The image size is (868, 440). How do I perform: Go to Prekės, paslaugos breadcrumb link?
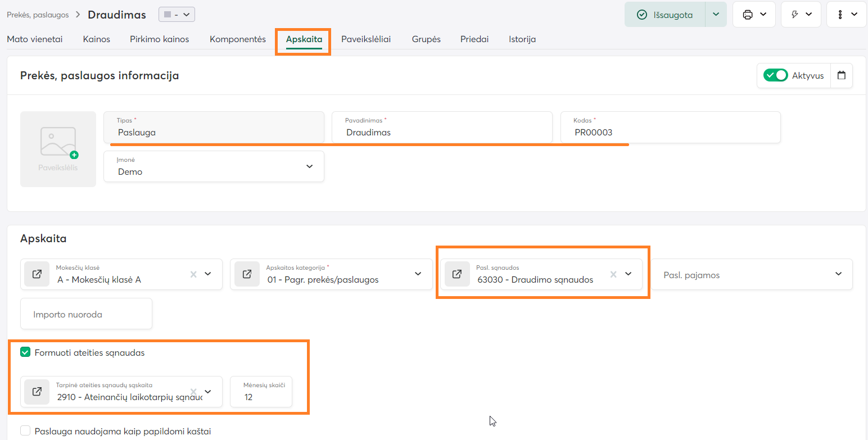tap(38, 15)
